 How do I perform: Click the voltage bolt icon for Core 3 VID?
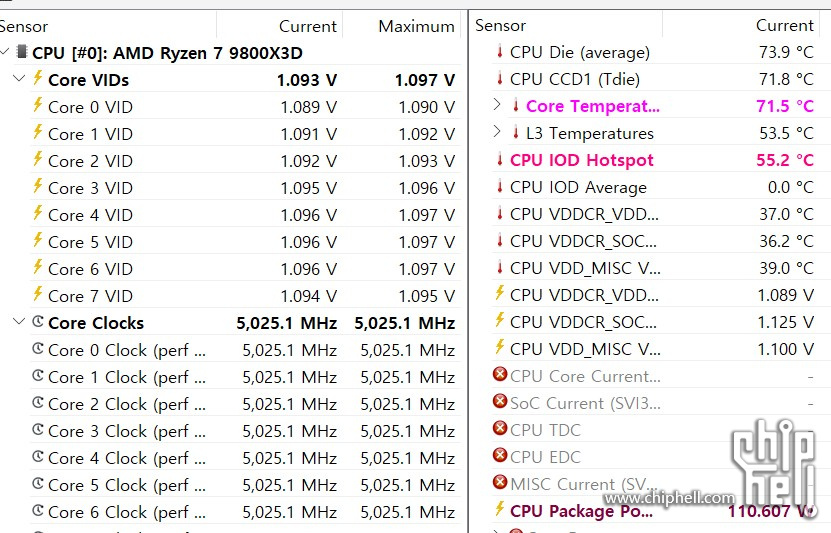click(x=38, y=187)
